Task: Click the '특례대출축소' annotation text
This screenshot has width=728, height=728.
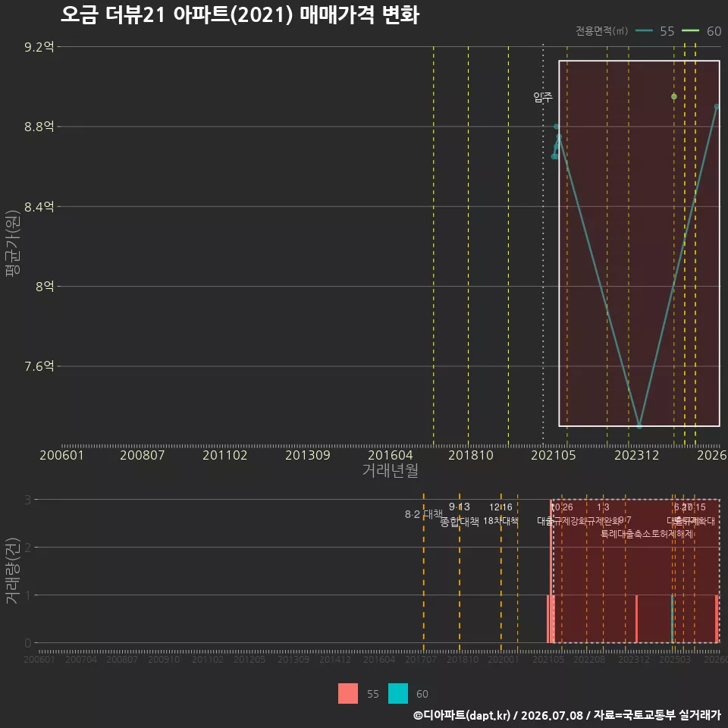Action: click(626, 534)
